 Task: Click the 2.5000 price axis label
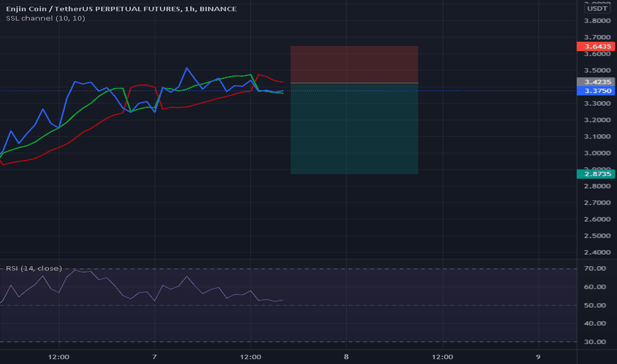[x=597, y=236]
